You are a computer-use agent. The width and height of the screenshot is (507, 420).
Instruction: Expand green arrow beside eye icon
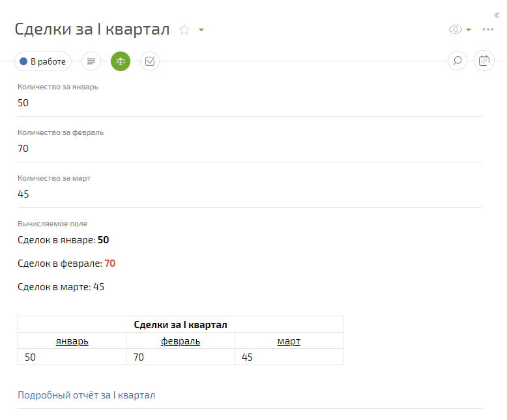click(469, 30)
